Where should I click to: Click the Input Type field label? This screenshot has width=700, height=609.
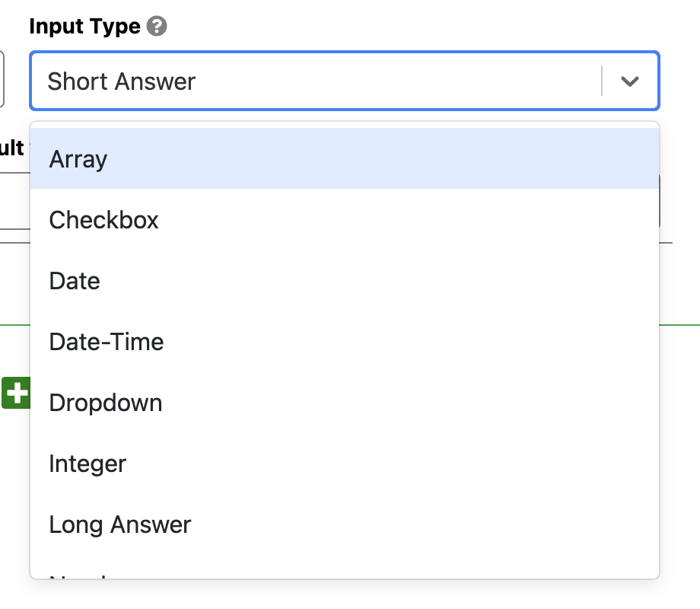point(84,27)
